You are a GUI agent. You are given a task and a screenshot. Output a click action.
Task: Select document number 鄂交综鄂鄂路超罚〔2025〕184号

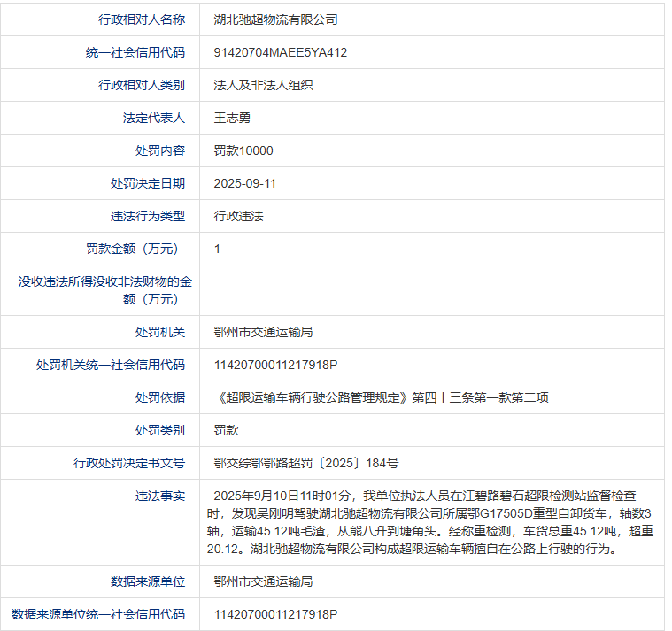pos(306,463)
